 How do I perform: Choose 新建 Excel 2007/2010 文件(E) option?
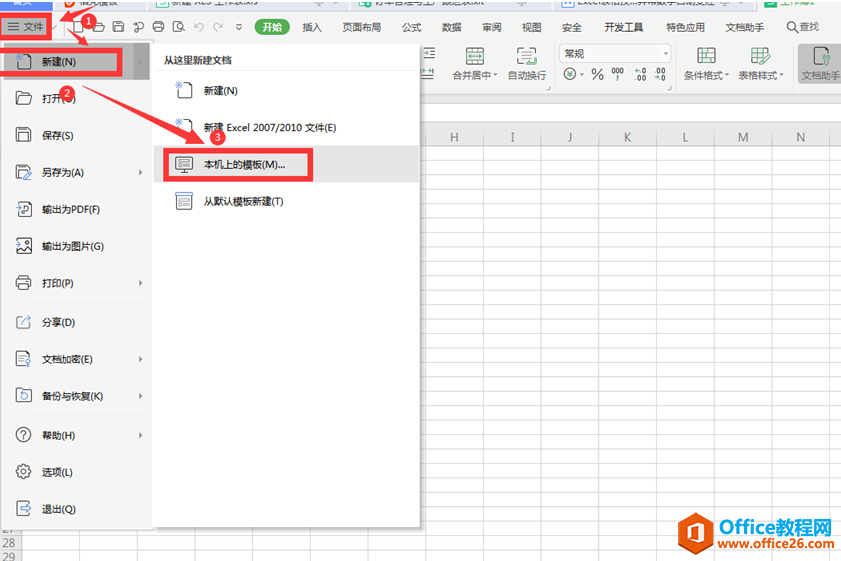[x=286, y=127]
